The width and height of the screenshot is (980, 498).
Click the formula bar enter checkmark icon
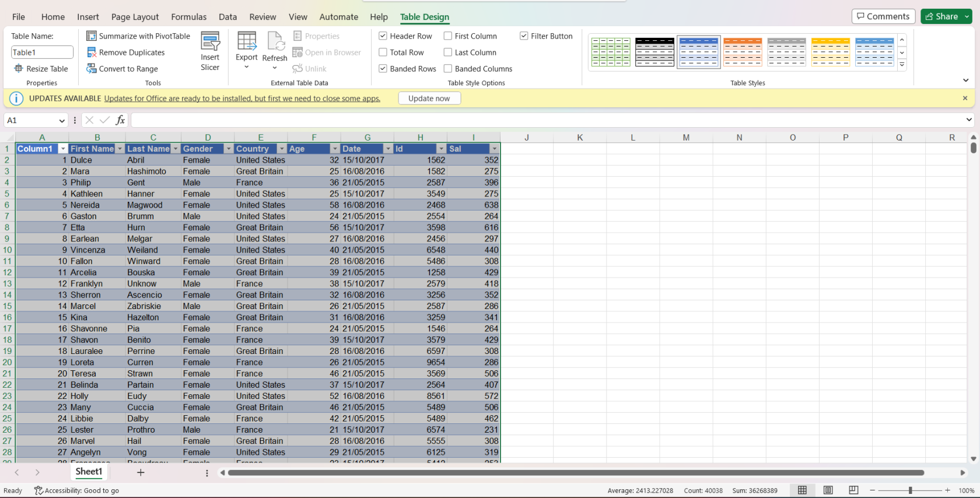tap(104, 120)
